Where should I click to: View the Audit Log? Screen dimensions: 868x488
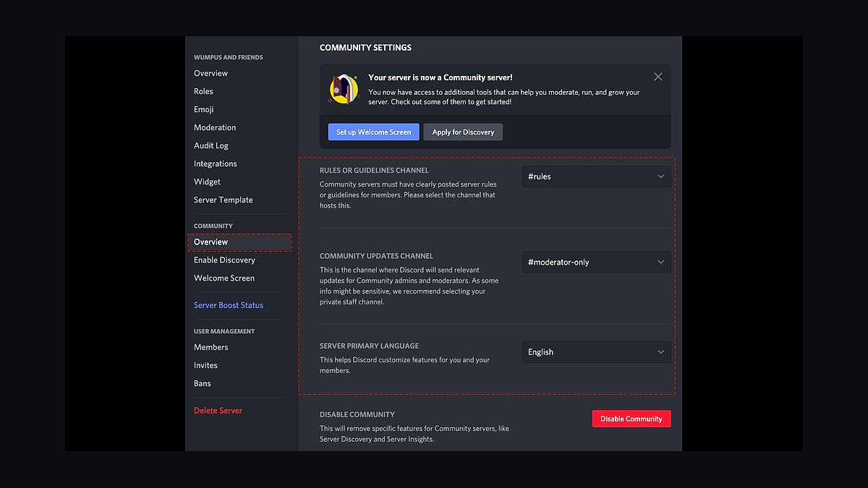pos(211,145)
